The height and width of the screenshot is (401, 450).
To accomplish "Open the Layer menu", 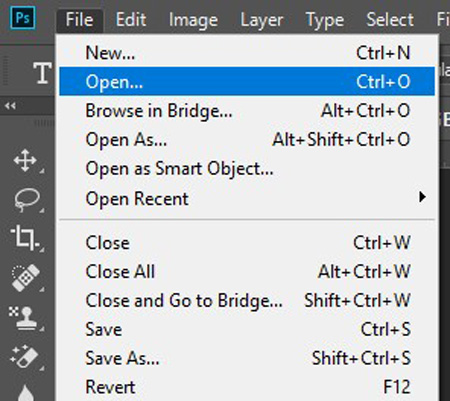I will pyautogui.click(x=262, y=21).
